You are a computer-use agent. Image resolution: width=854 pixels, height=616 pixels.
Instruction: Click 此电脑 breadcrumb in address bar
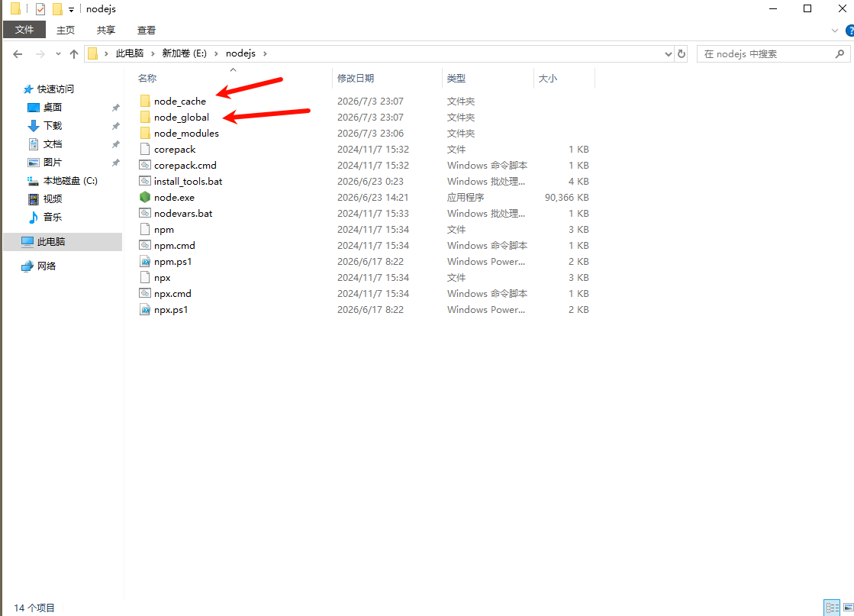[x=130, y=53]
